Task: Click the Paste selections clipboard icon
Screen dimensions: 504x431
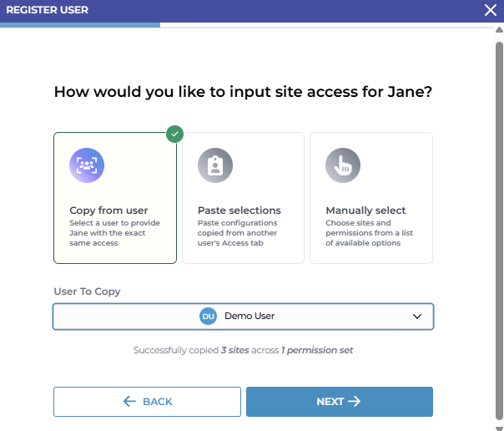Action: coord(214,165)
